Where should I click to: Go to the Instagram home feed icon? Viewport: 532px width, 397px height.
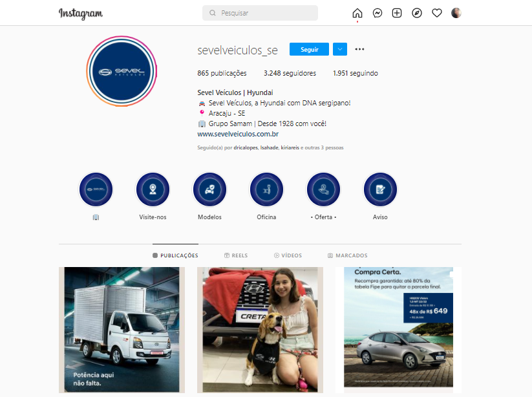coord(357,13)
